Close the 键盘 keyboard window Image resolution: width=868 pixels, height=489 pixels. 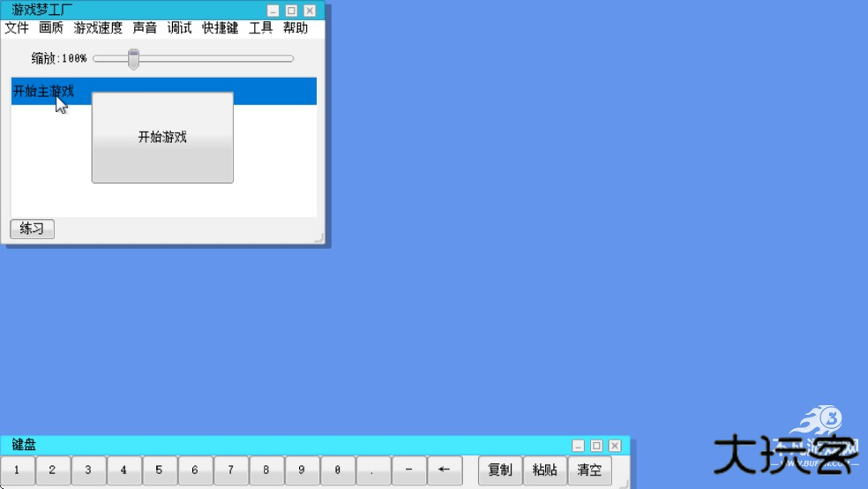click(x=615, y=446)
